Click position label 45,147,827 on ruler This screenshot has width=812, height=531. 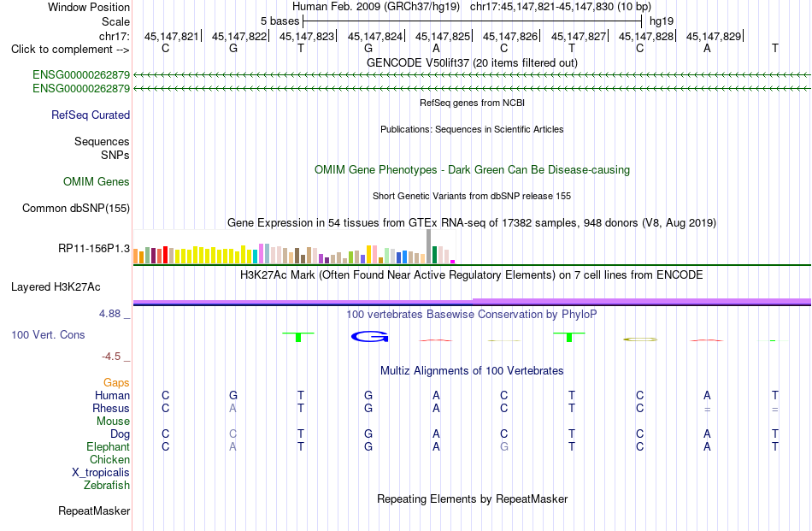pos(579,36)
